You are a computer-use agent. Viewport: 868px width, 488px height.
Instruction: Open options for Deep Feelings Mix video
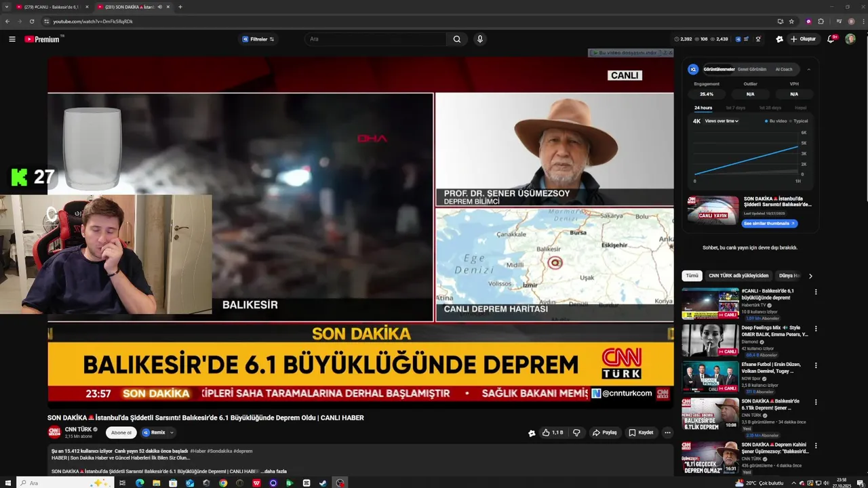[816, 329]
